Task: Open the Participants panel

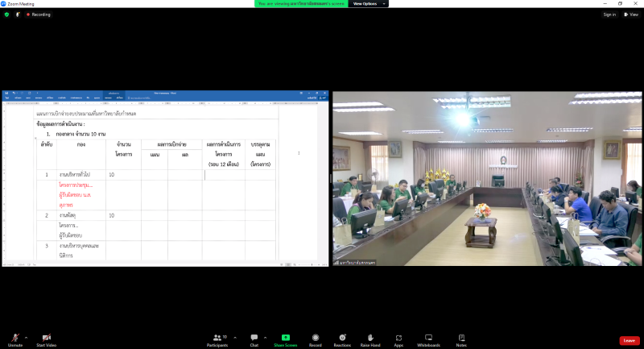Action: point(217,338)
